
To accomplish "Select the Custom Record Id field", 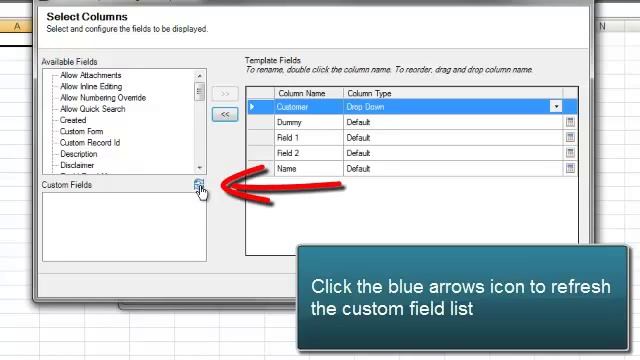I will pos(90,142).
